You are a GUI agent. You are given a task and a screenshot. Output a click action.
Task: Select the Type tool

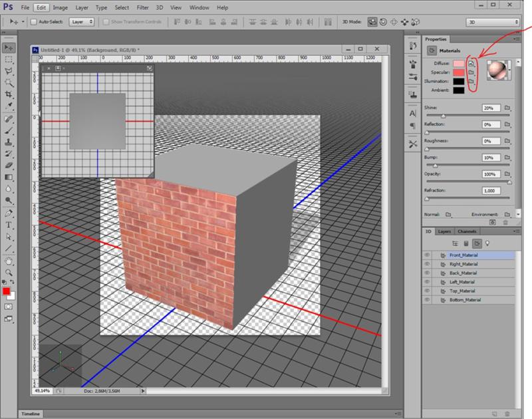point(9,225)
